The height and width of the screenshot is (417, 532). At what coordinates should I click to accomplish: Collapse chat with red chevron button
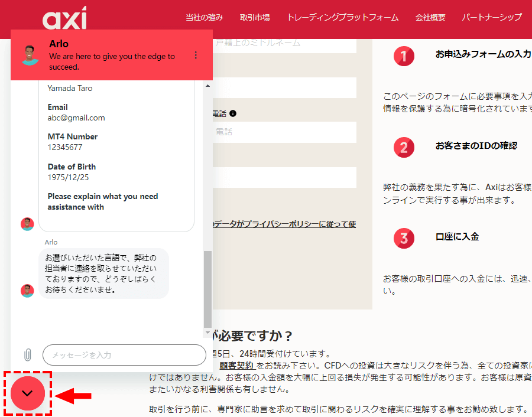click(27, 393)
